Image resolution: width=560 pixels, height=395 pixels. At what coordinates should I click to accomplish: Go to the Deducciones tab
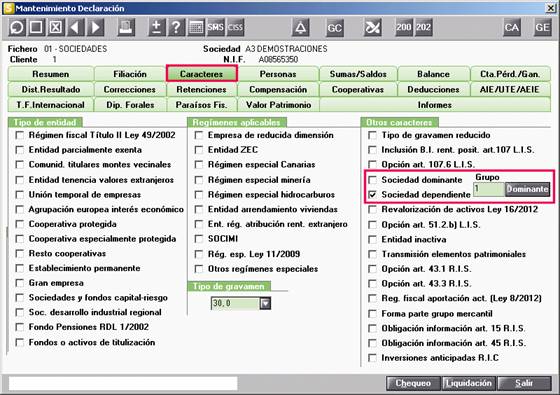tap(434, 89)
